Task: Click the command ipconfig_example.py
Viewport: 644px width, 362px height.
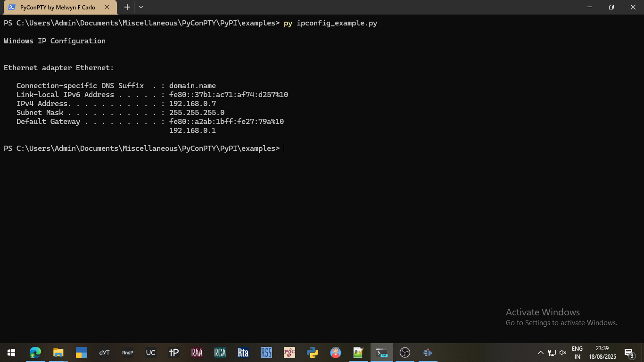Action: pos(337,23)
